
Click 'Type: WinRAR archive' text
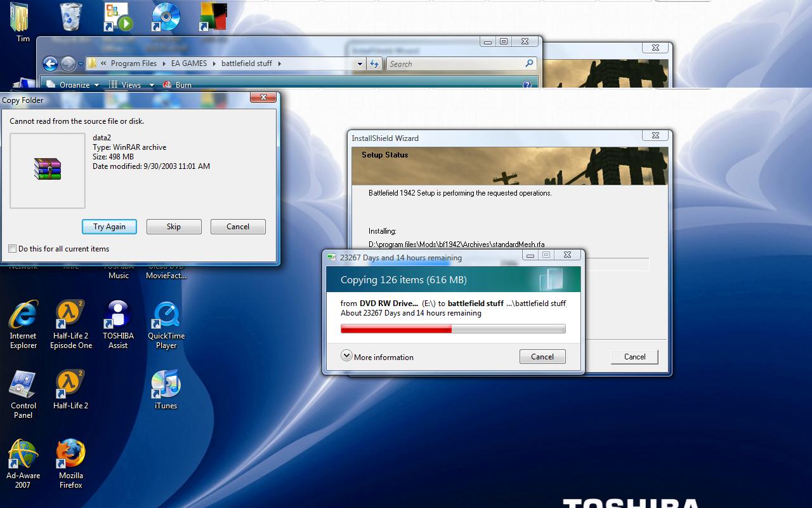coord(129,147)
